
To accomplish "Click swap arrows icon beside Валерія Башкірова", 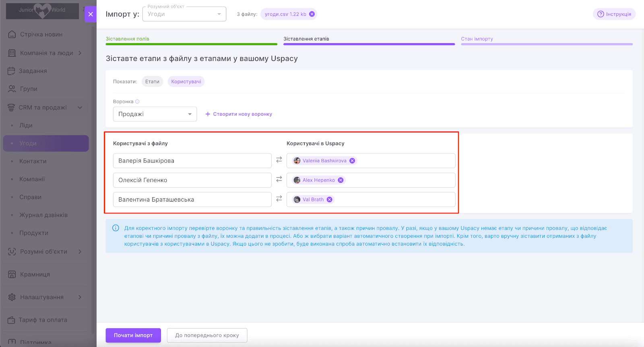I will (x=279, y=160).
